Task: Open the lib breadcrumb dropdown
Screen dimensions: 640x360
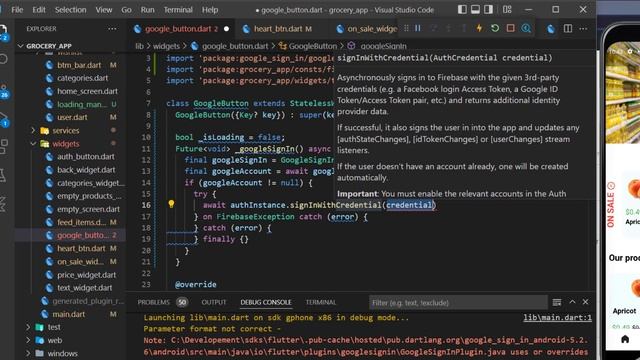Action: tap(140, 46)
